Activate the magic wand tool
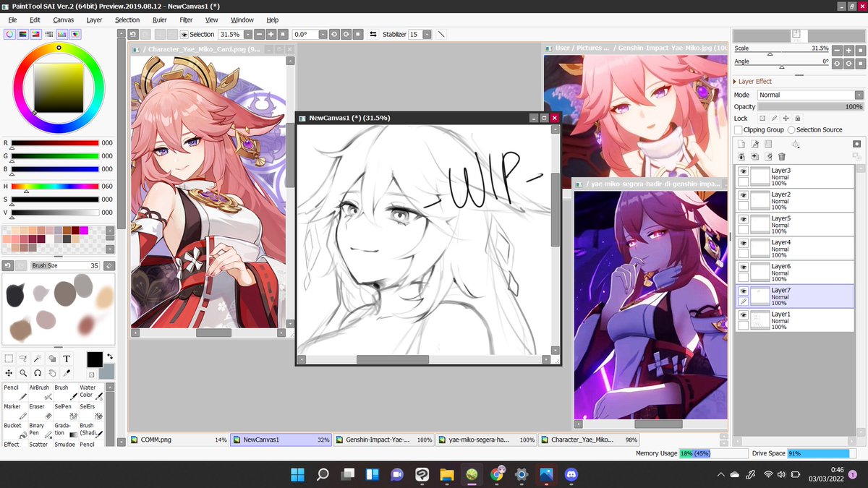The height and width of the screenshot is (488, 868). tap(38, 359)
